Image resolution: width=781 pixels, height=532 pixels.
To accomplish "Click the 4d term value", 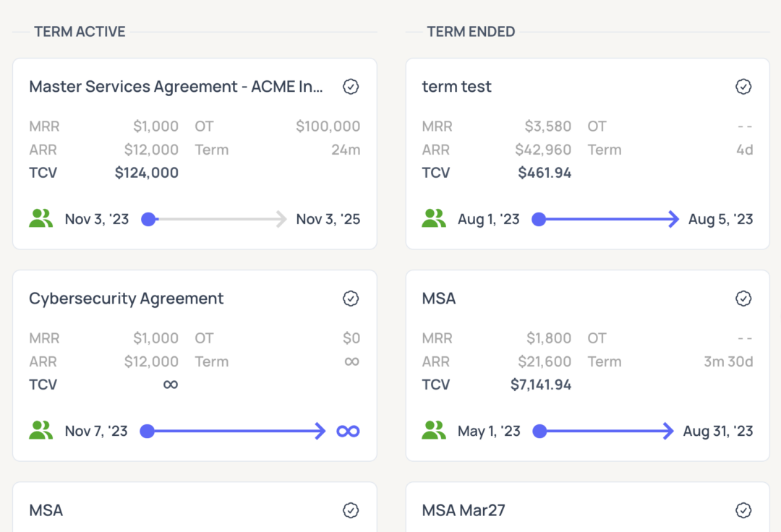I will (745, 150).
